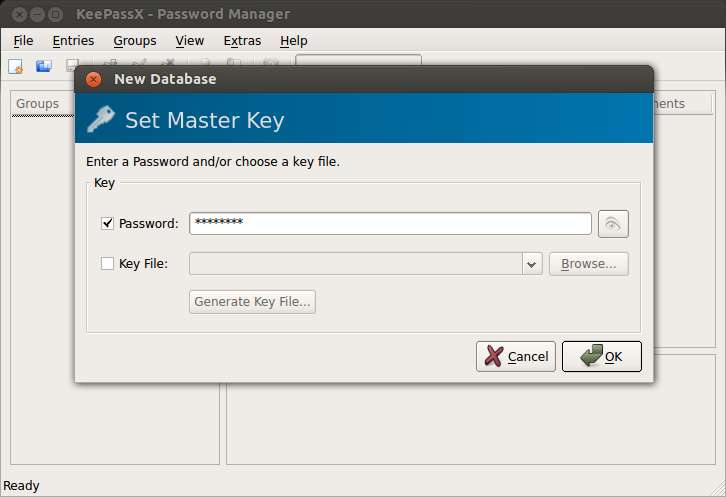
Task: Open the Groups menu
Action: tap(135, 41)
